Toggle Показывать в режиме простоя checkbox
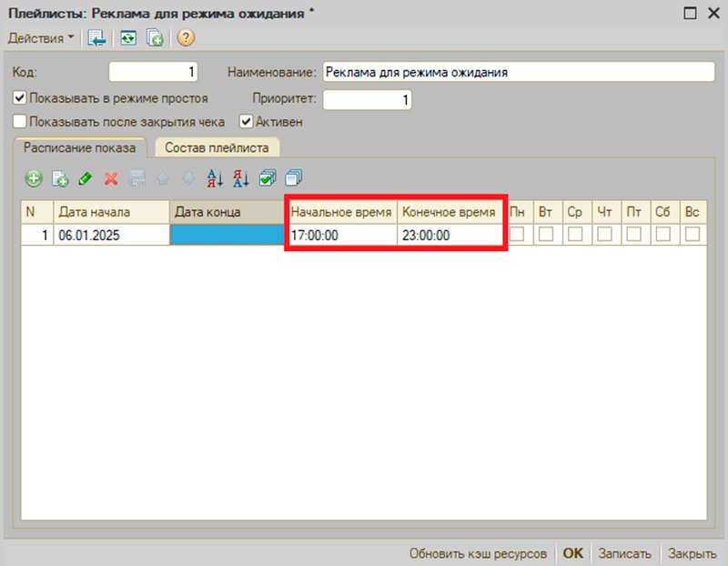The image size is (728, 566). point(19,98)
